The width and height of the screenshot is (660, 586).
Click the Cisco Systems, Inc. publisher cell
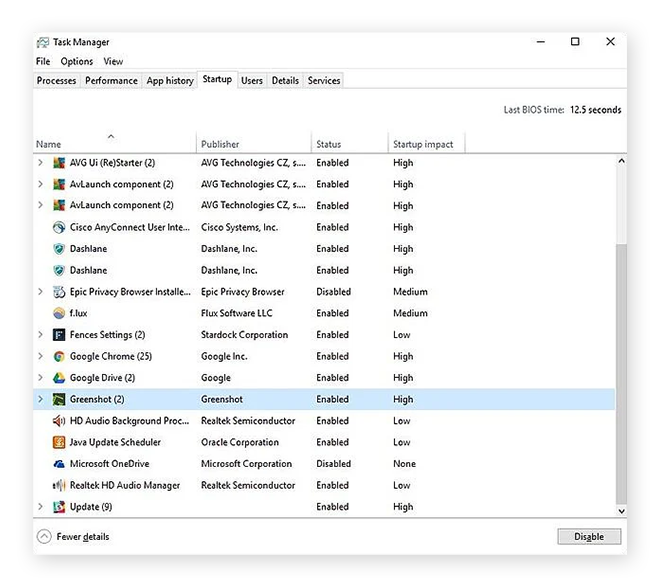tap(240, 227)
